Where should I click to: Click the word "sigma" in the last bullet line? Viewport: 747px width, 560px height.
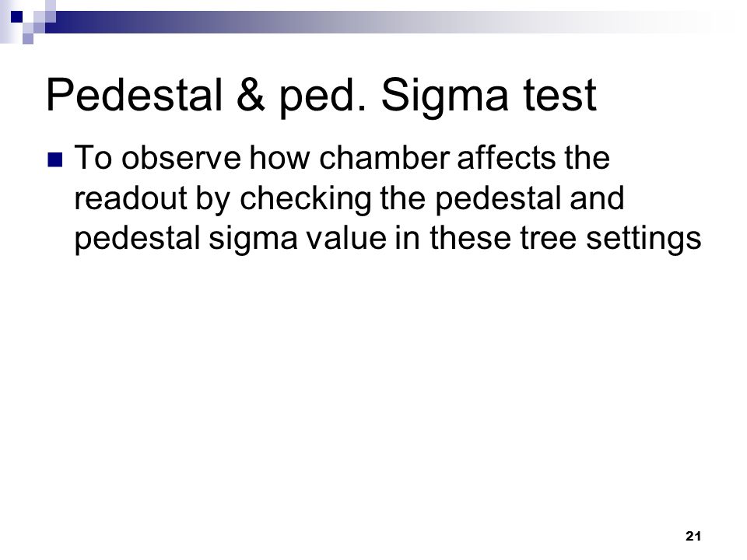point(253,240)
